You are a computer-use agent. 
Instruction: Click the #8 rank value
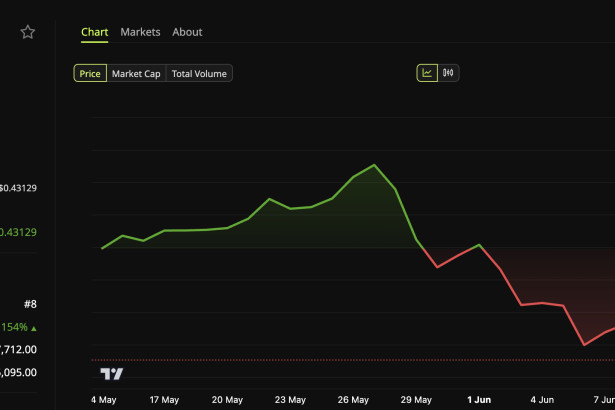[30, 304]
